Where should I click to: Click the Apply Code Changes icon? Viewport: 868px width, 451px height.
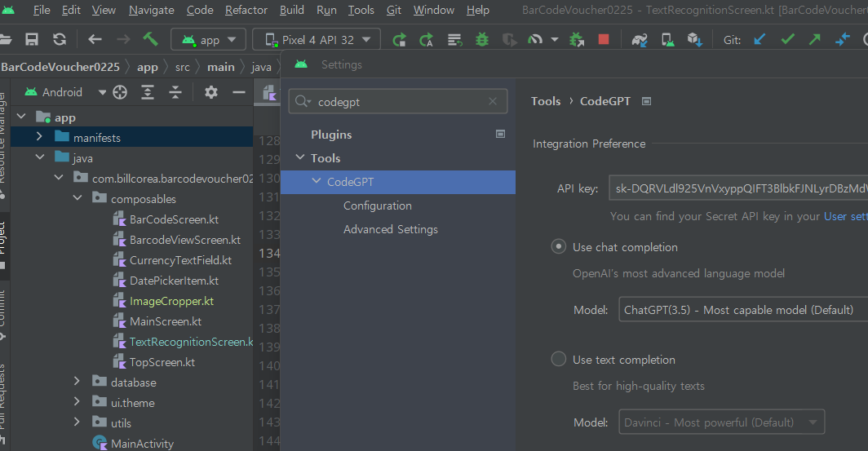(426, 40)
